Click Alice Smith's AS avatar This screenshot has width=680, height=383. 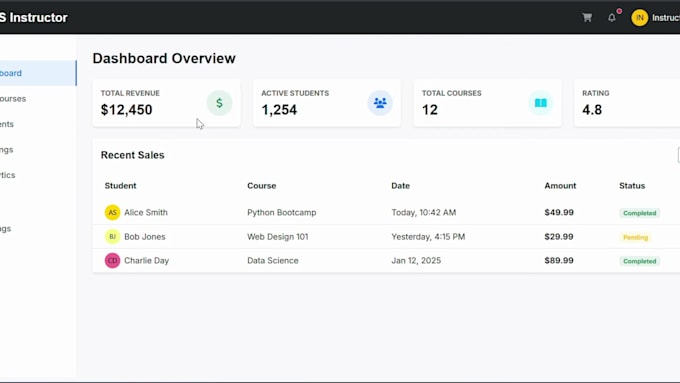pyautogui.click(x=112, y=213)
